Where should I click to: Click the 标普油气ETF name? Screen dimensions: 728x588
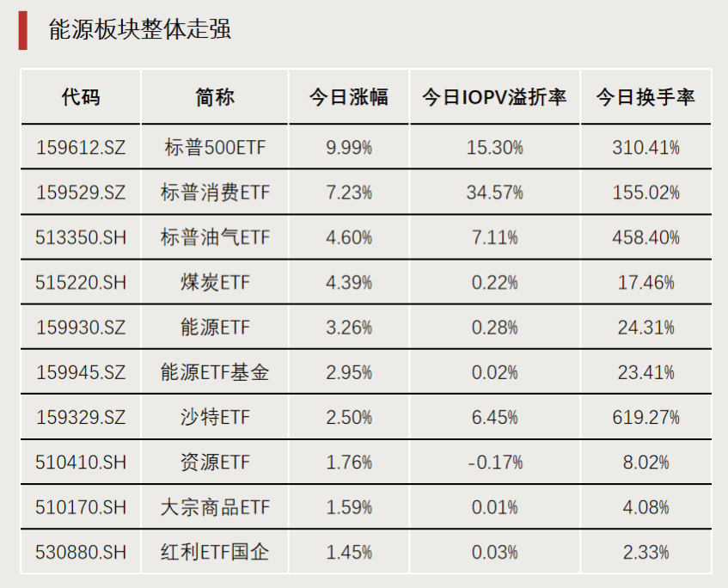(215, 237)
